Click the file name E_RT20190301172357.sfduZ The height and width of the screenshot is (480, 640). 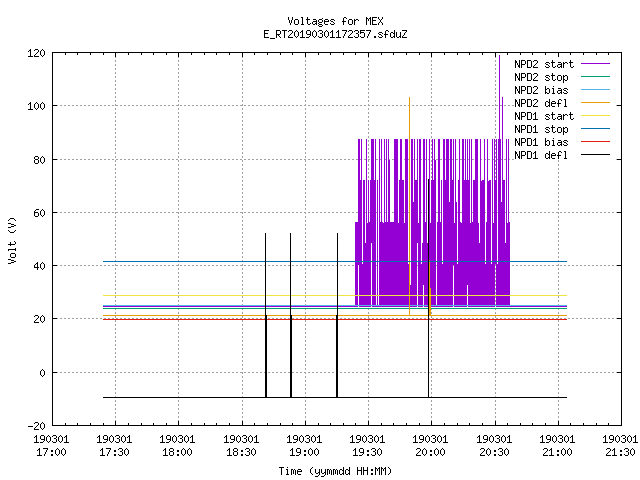tap(335, 34)
